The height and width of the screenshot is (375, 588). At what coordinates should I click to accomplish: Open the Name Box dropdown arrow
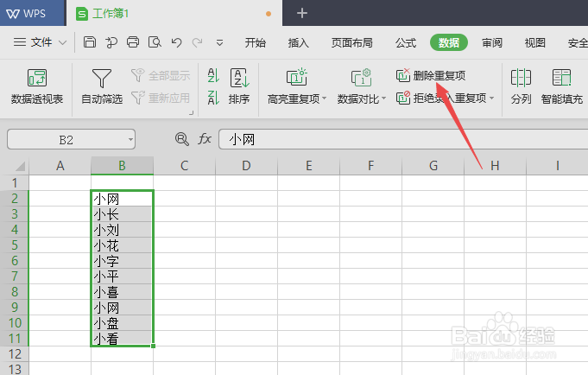pyautogui.click(x=130, y=140)
